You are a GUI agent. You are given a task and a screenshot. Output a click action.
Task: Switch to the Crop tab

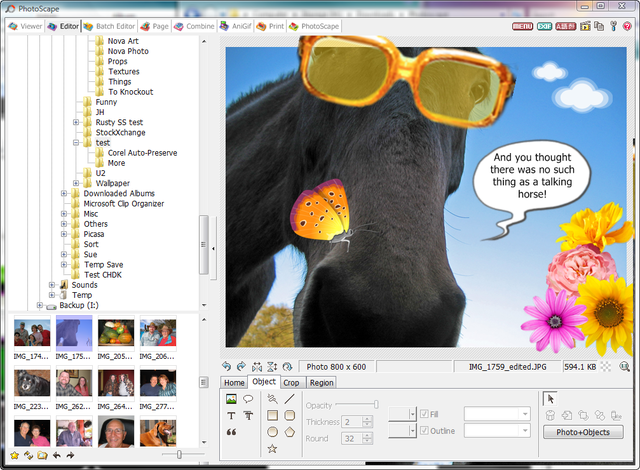(291, 383)
